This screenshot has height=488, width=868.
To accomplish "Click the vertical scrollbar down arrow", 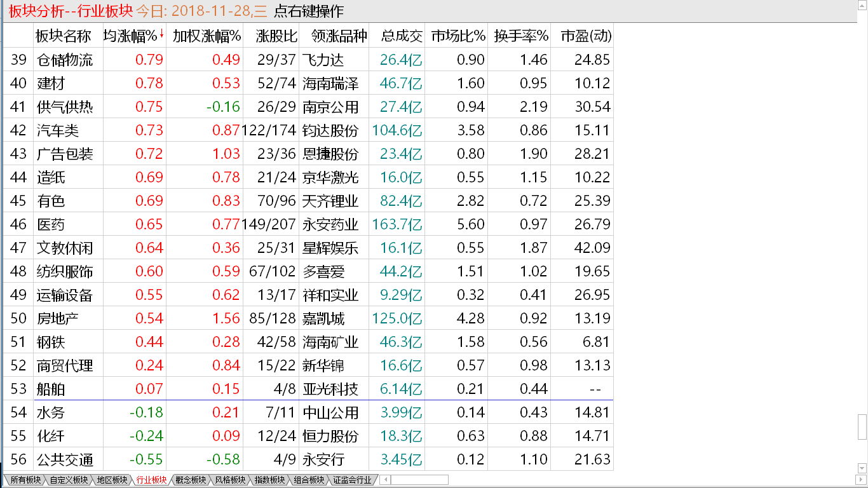I will coord(862,469).
